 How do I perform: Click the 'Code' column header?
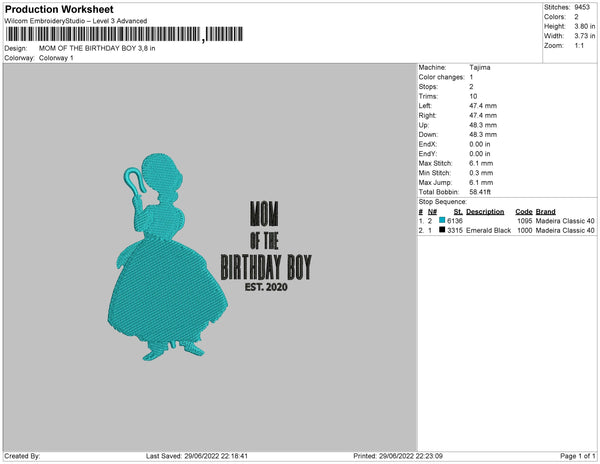tap(523, 212)
